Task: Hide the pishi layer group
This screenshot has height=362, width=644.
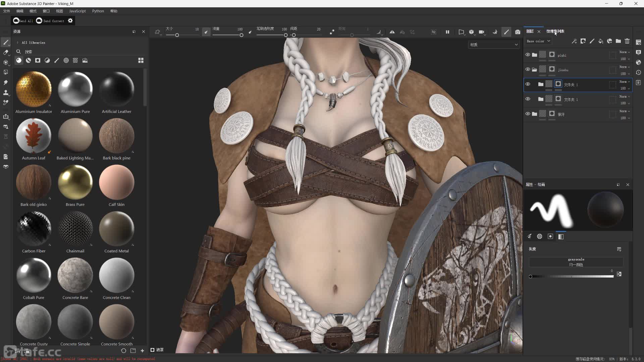Action: [x=528, y=55]
